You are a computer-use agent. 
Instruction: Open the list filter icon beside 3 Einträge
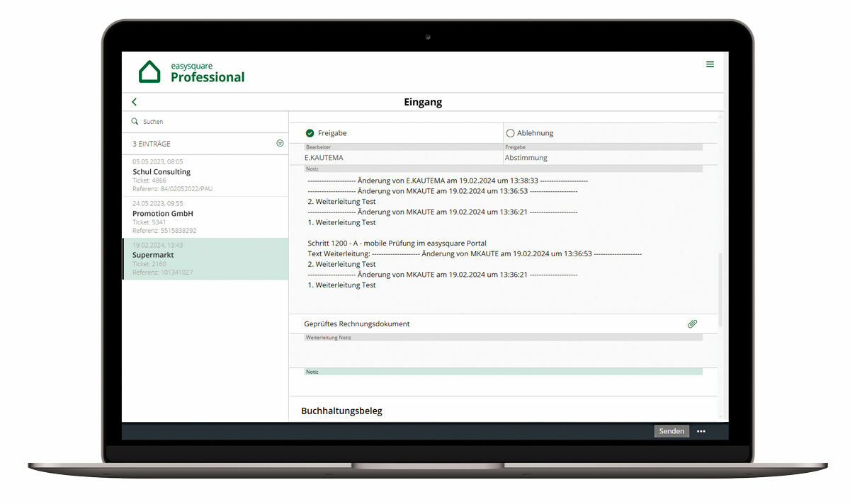pyautogui.click(x=280, y=144)
